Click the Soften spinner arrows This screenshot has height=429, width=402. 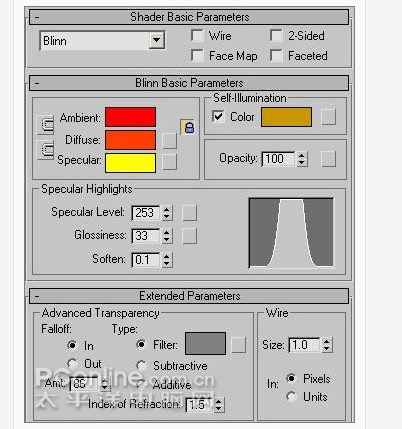(167, 260)
